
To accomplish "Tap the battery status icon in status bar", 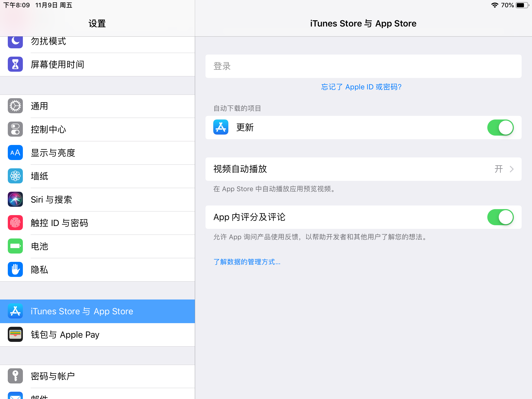I will tap(522, 5).
